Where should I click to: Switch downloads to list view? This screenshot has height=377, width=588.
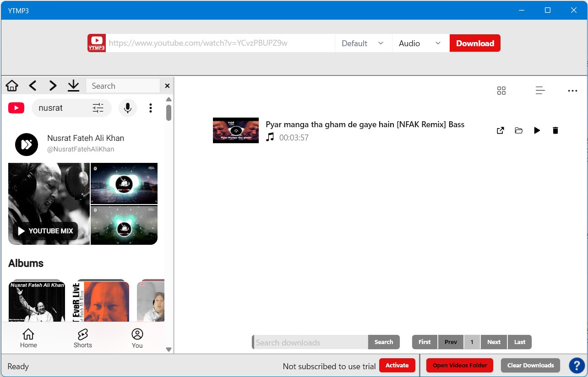click(540, 91)
